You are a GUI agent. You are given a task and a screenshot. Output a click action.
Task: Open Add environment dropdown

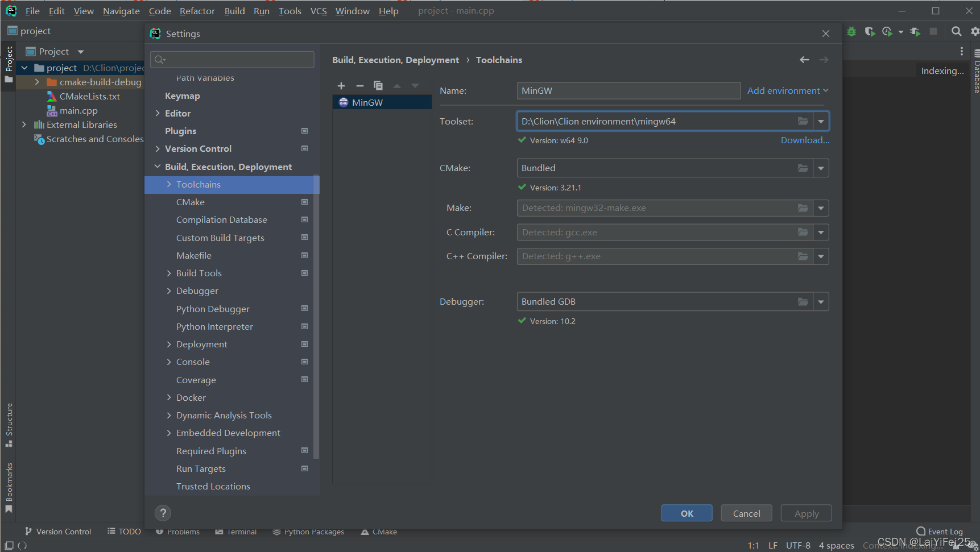[x=788, y=91]
